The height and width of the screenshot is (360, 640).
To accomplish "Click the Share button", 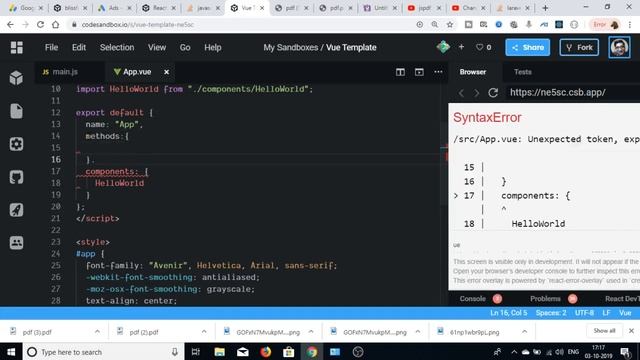I will (527, 47).
